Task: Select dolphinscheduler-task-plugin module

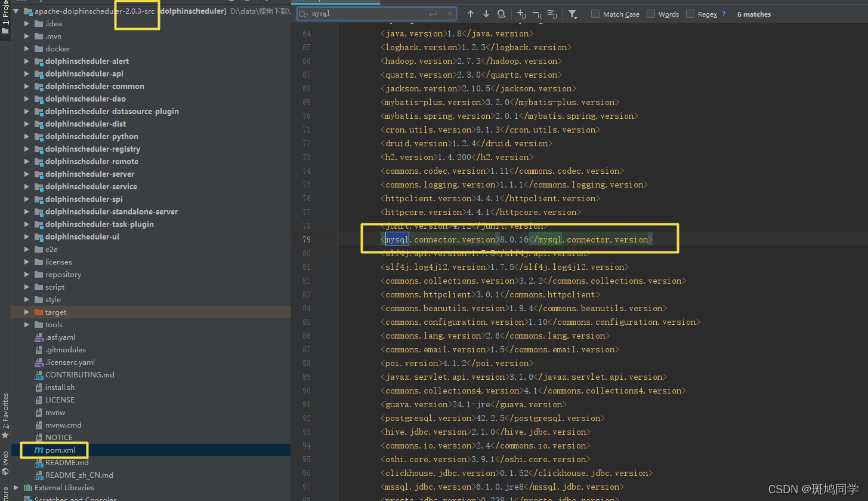Action: (99, 225)
